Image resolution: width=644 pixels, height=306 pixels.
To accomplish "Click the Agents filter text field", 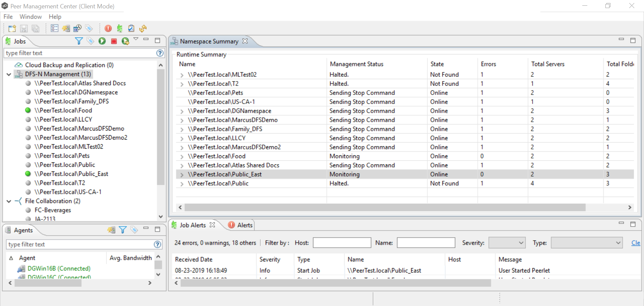I will point(80,244).
